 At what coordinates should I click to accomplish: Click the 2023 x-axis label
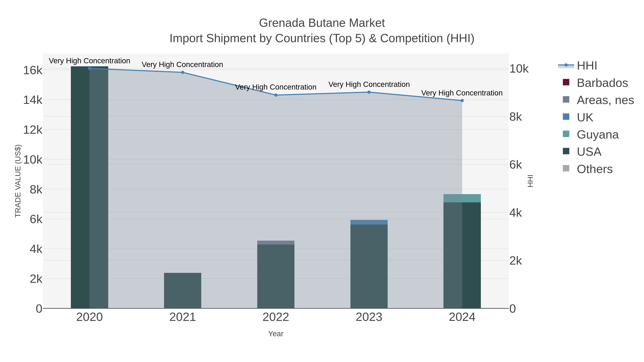[369, 317]
